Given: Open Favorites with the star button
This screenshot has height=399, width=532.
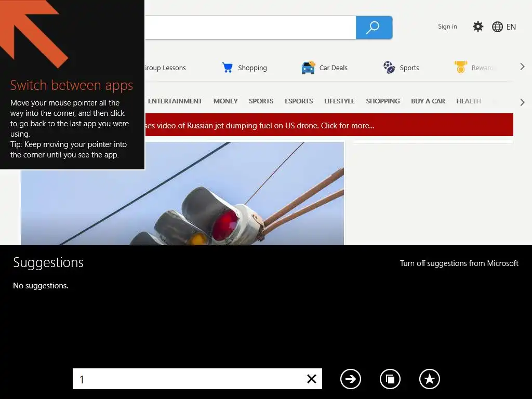Looking at the screenshot, I should [430, 379].
